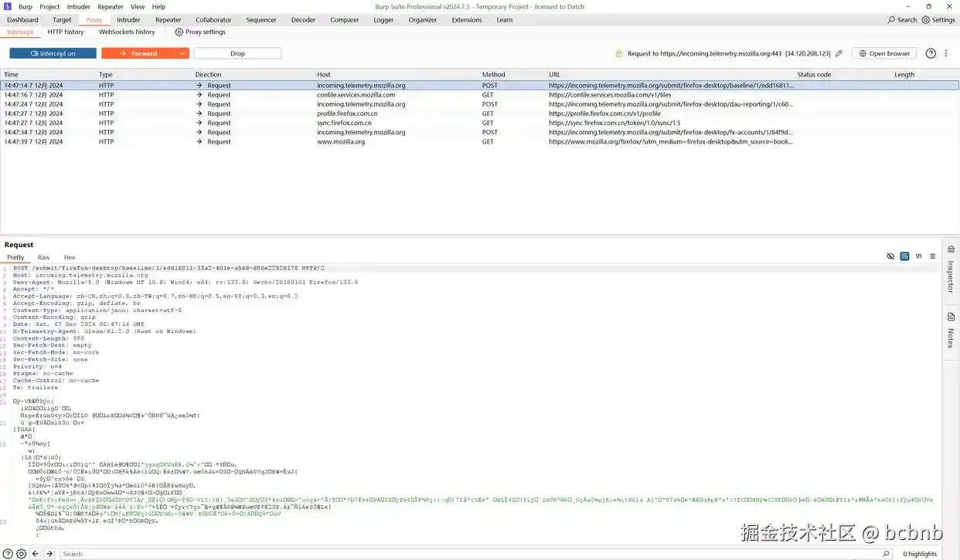Switch to the Comparer tab

coord(345,20)
